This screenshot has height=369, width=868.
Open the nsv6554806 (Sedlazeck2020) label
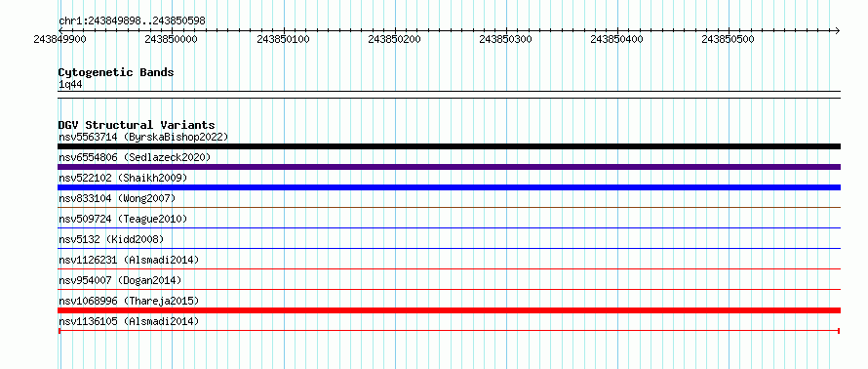tap(135, 157)
